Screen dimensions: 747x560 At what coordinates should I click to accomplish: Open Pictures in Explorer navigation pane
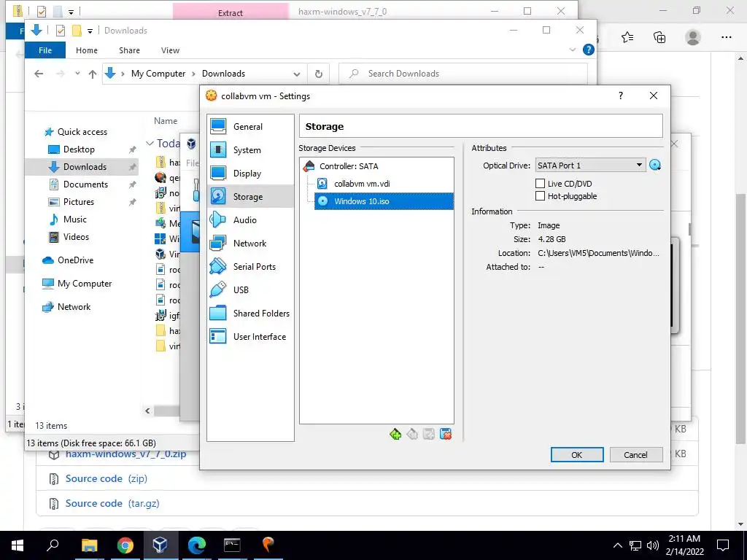pos(78,202)
